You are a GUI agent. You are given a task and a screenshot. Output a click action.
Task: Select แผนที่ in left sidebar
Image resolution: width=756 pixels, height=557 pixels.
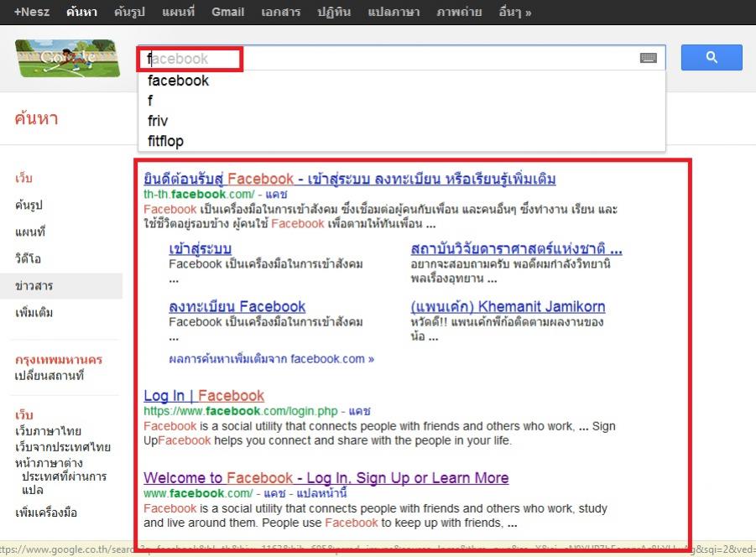point(30,232)
